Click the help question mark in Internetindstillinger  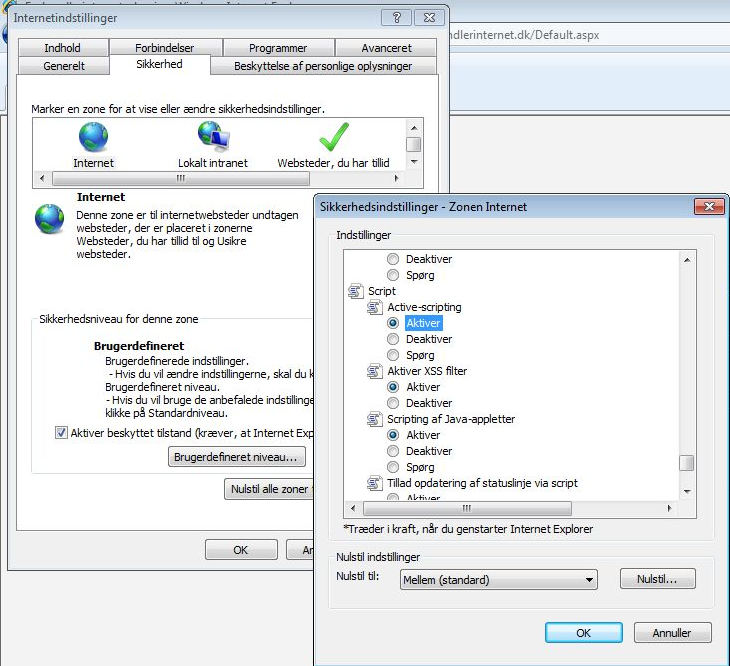(397, 18)
